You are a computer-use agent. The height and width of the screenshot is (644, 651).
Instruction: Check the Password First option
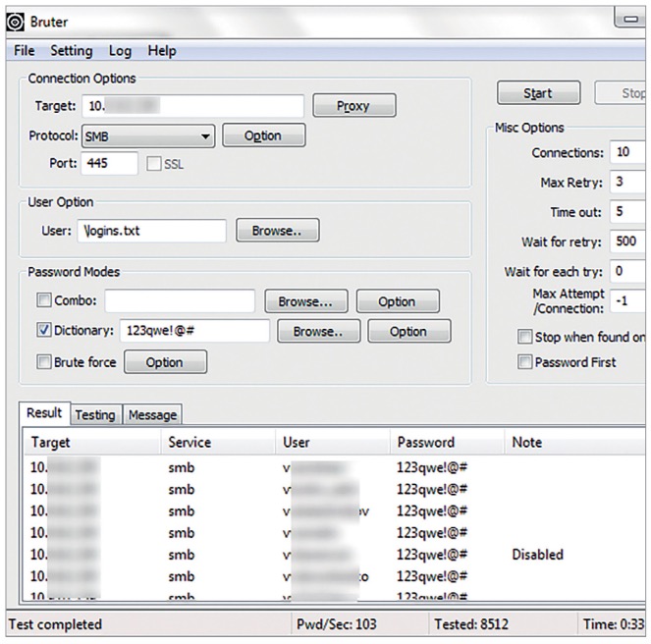coord(524,362)
